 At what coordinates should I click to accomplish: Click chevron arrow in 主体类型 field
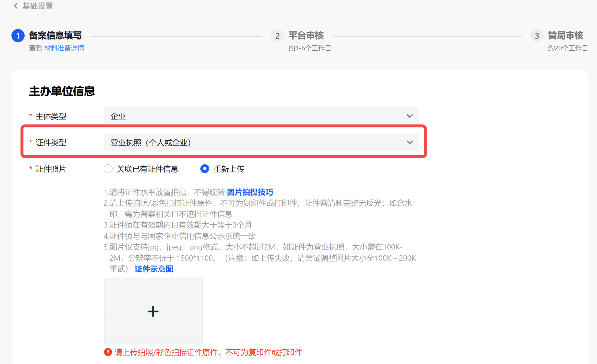coord(410,116)
